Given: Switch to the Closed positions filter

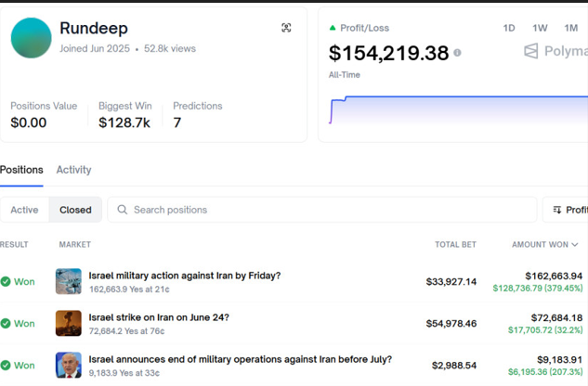Looking at the screenshot, I should coord(75,210).
